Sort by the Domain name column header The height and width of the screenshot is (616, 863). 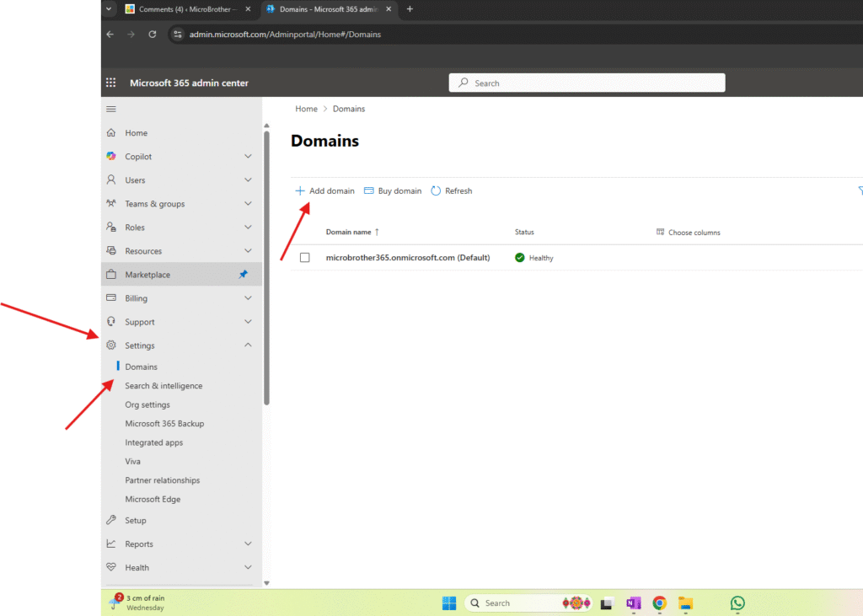[349, 233]
